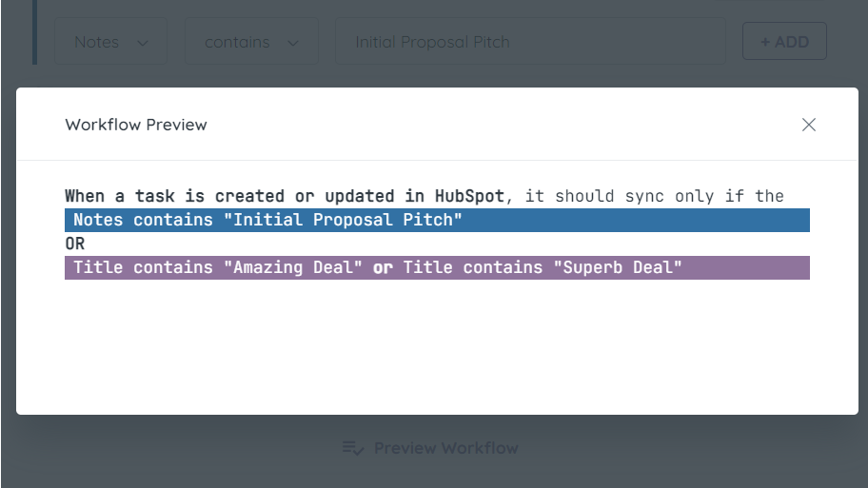Click "it should sync only if the" text
Image resolution: width=868 pixels, height=488 pixels.
point(655,196)
